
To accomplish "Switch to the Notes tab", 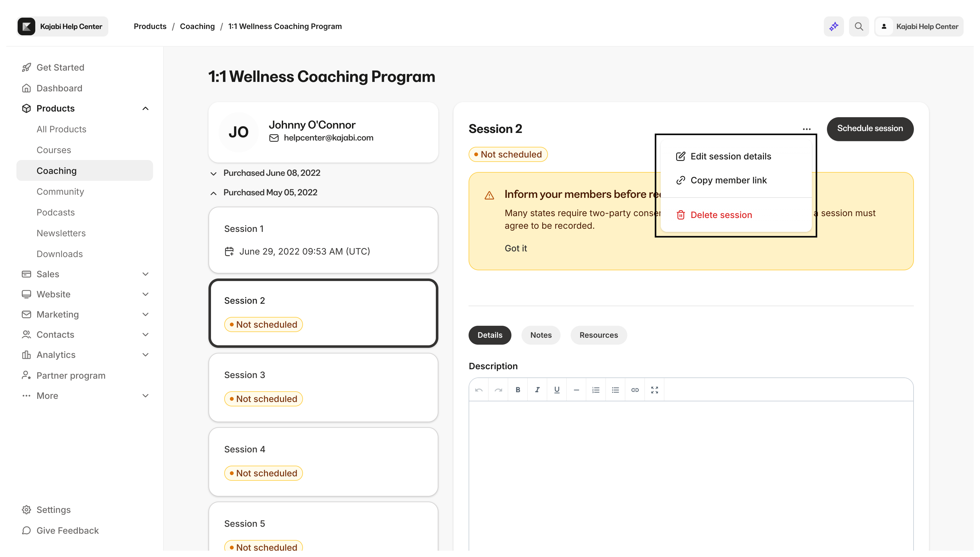I will click(x=541, y=335).
